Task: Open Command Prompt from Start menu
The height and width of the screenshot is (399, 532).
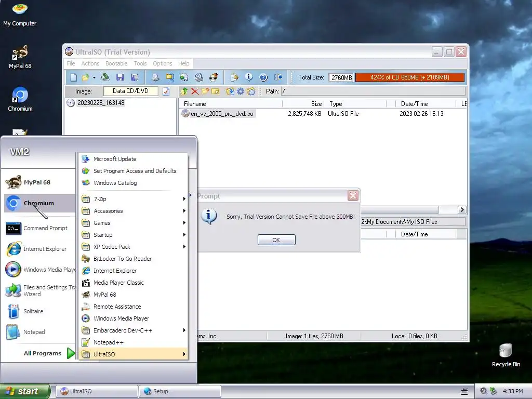Action: click(39, 228)
